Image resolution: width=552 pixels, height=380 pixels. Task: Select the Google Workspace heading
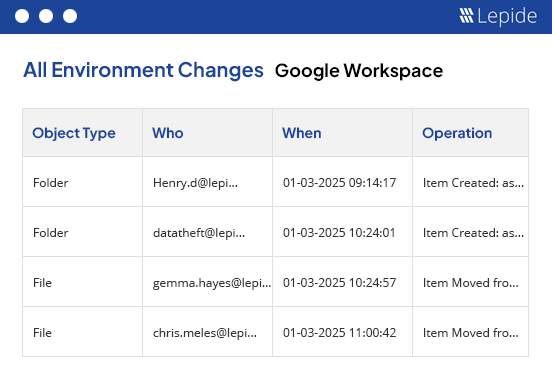coord(359,71)
